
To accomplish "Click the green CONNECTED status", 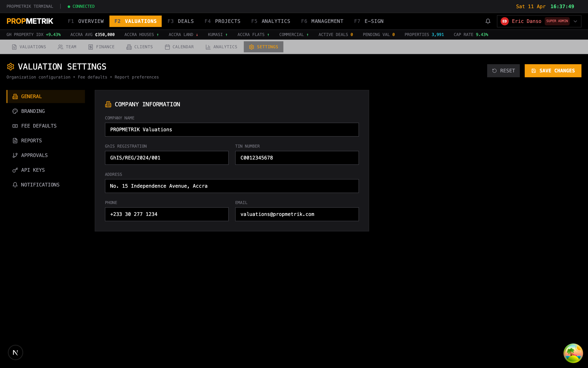I will pos(81,7).
